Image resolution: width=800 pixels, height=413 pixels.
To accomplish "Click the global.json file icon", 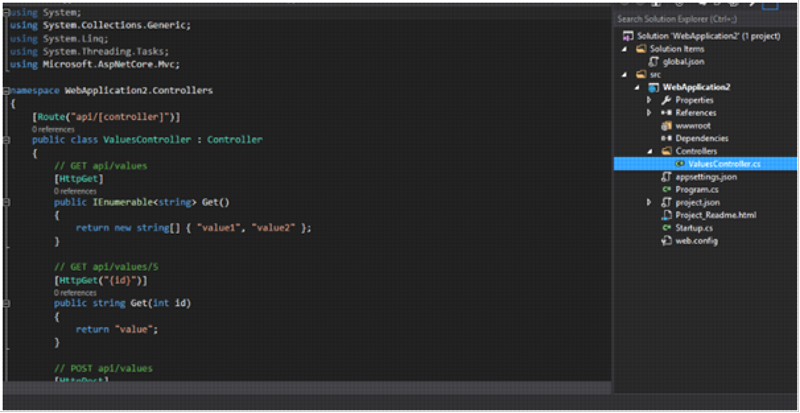I will 653,62.
